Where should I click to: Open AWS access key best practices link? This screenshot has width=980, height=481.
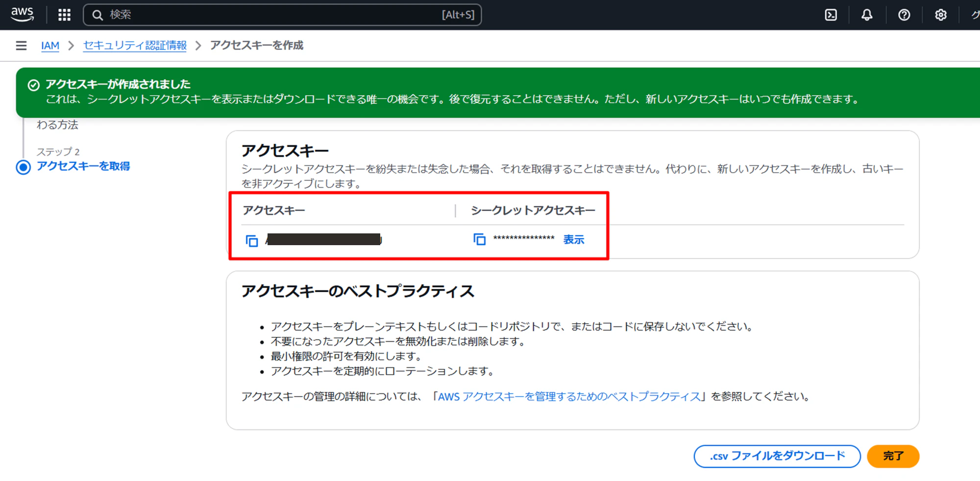coord(569,396)
